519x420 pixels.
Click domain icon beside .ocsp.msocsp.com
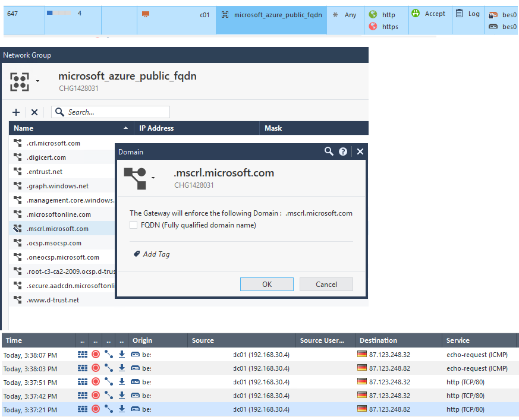coord(18,243)
